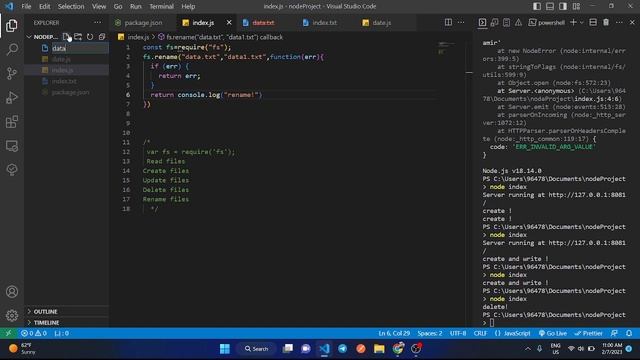Open notifications bell in status bar
The width and height of the screenshot is (640, 360).
(629, 333)
